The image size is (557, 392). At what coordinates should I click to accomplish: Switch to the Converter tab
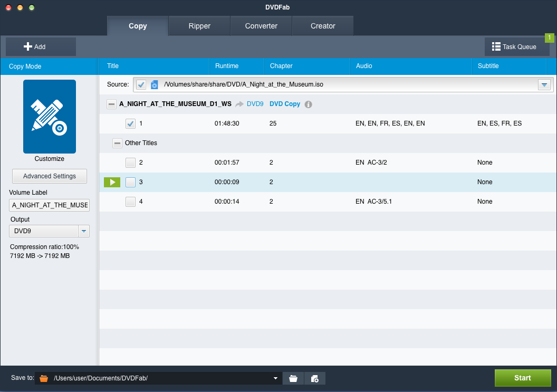pos(261,26)
